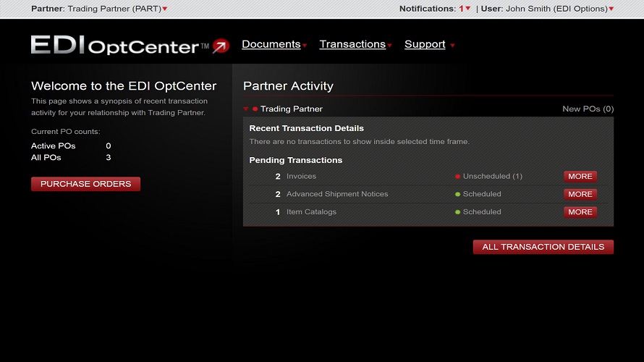Screen dimensions: 644x362
Task: Click the red Unscheduled status dot for Invoices
Action: [457, 177]
